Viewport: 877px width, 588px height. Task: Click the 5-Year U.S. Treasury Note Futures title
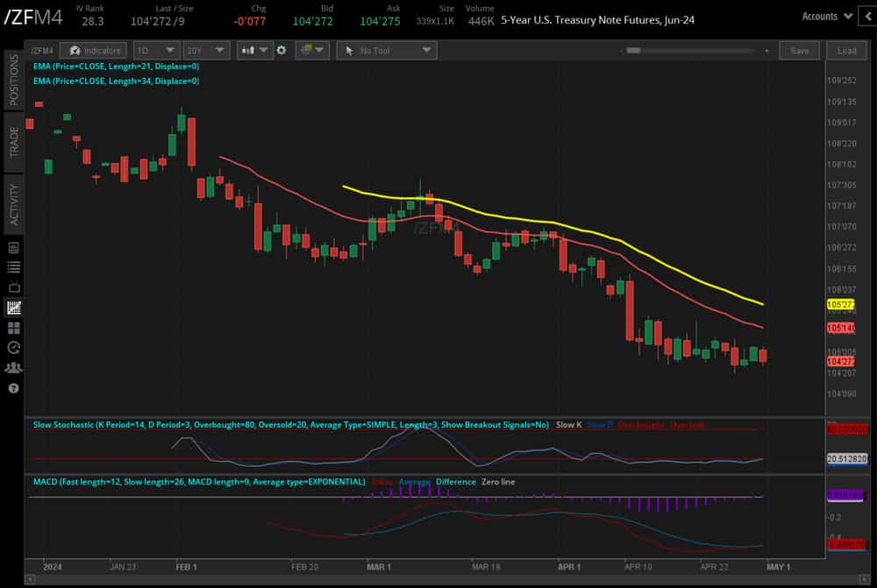pyautogui.click(x=597, y=20)
